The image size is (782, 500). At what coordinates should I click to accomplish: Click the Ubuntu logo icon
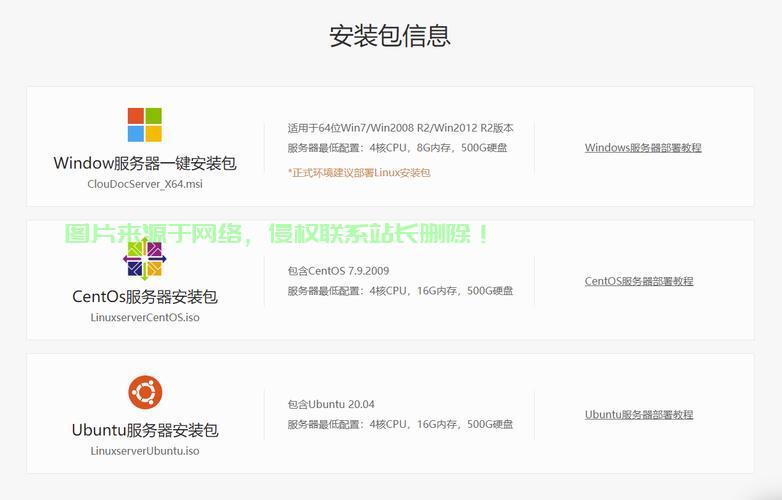coord(144,392)
